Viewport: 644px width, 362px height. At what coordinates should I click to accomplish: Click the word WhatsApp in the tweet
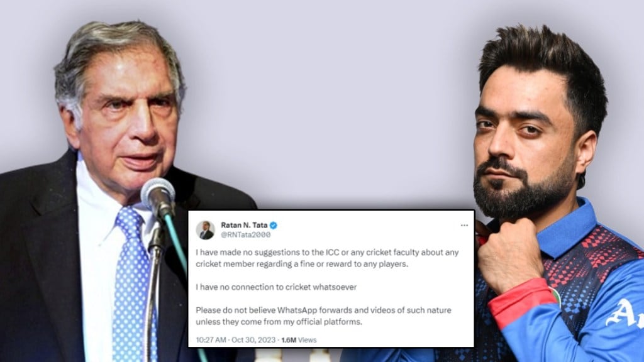pos(297,310)
